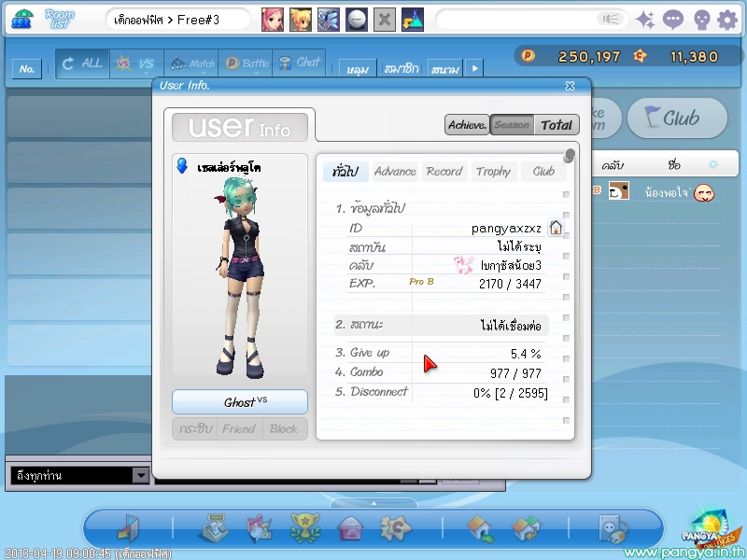The height and width of the screenshot is (560, 747).
Task: Filter rooms by Battle mode
Action: click(246, 63)
